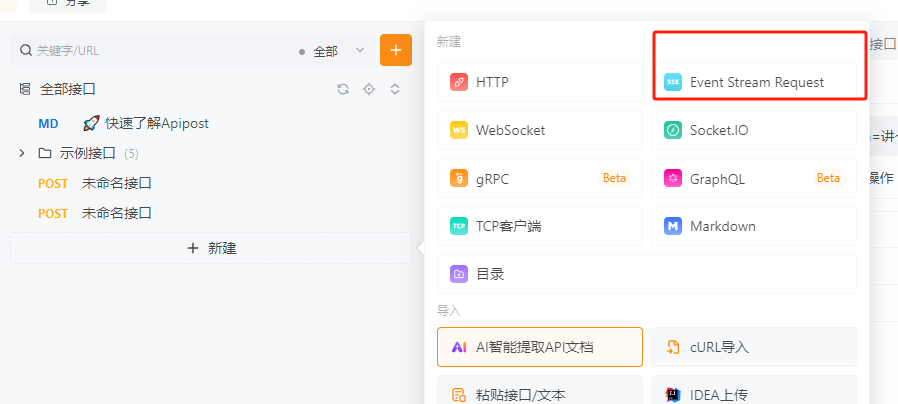Click the blue Markdown M icon
This screenshot has height=404, width=898.
point(673,226)
